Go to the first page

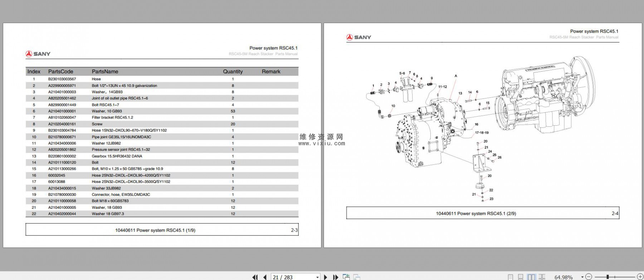click(255, 277)
